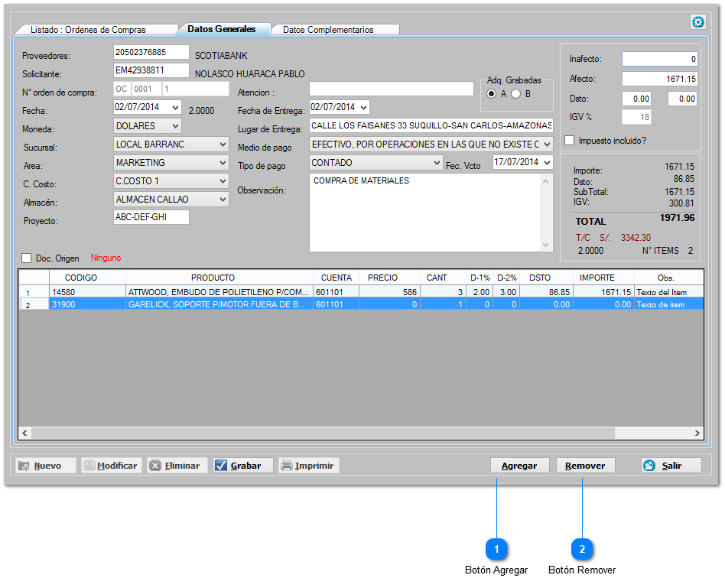Click the red Ninguno label

pyautogui.click(x=106, y=258)
